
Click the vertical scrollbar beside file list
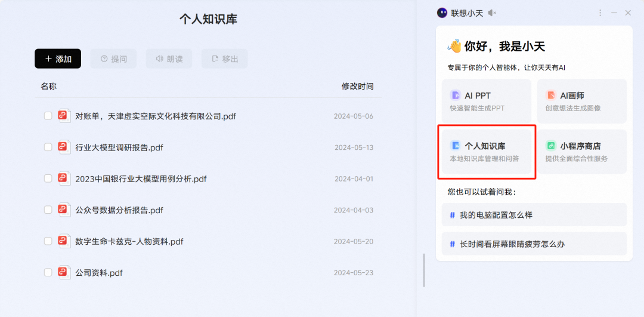point(424,270)
